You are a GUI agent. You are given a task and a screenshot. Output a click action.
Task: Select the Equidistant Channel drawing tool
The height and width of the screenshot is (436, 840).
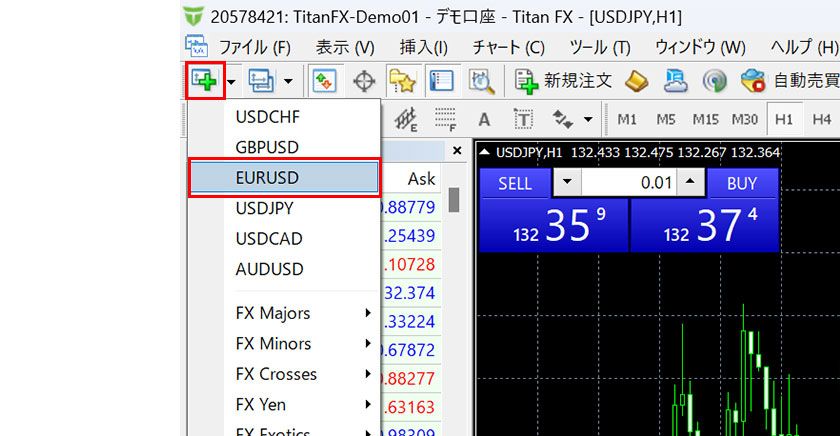(x=406, y=119)
